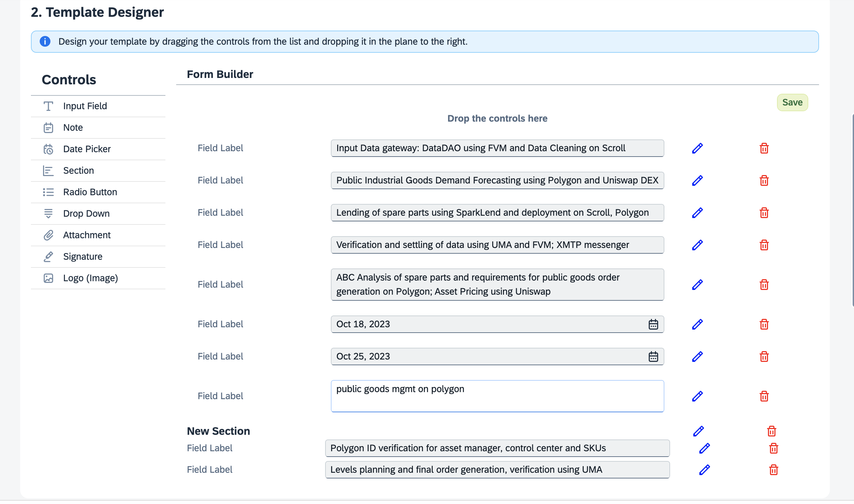The image size is (854, 504).
Task: Select the Date Picker control
Action: pos(87,149)
